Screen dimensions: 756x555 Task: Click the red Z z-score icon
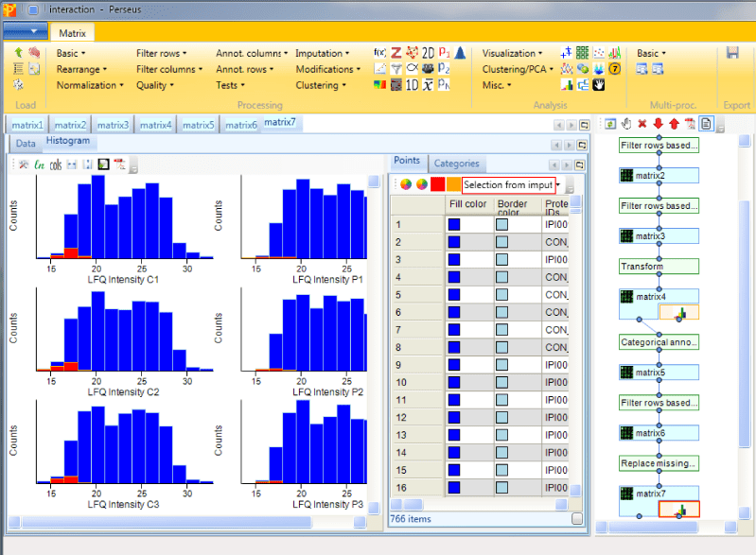tap(396, 53)
